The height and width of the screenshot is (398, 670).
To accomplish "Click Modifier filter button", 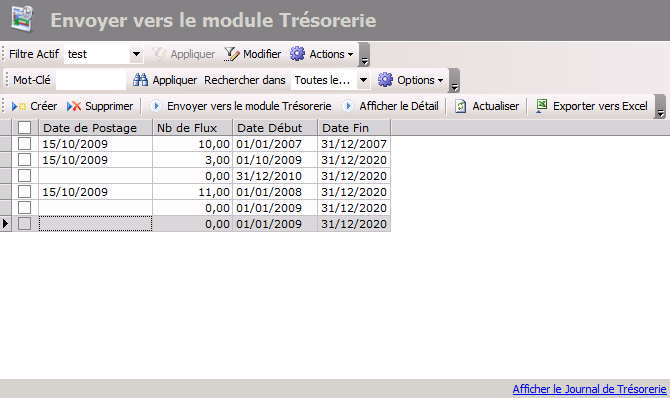I will (x=253, y=54).
